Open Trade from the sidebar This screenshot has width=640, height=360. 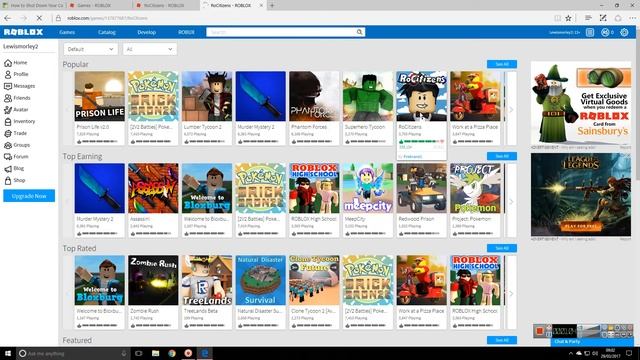point(16,133)
